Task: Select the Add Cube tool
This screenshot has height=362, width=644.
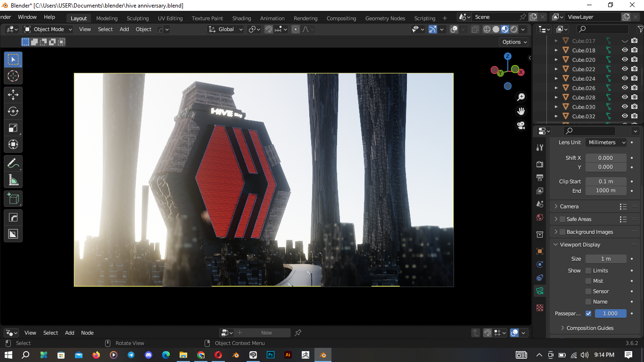Action: (13, 198)
